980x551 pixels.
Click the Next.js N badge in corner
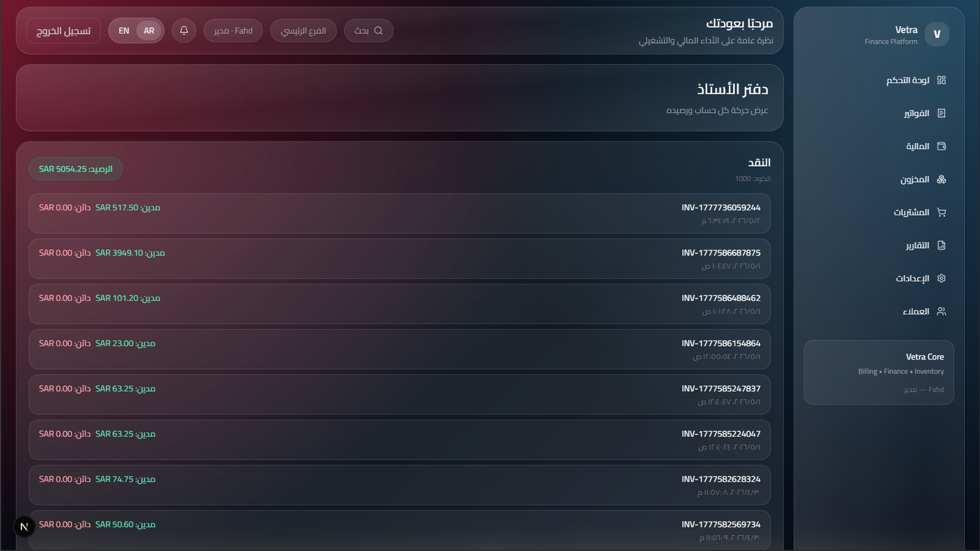(24, 526)
